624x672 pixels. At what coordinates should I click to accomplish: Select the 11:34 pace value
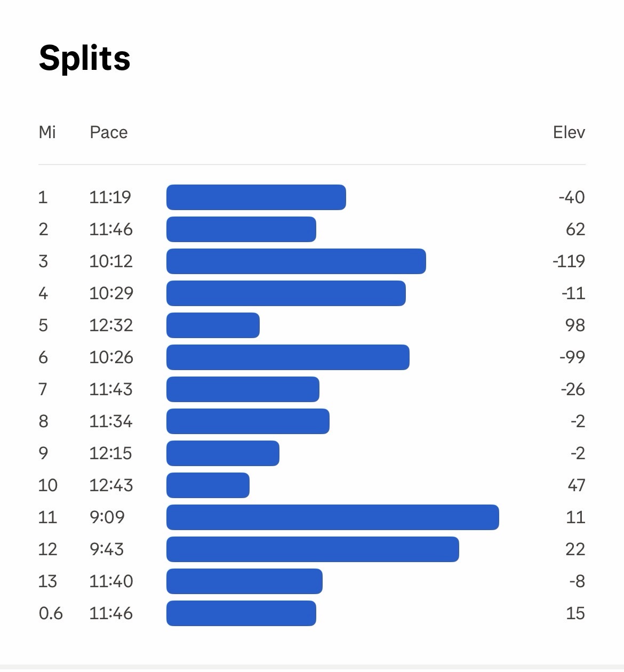111,421
